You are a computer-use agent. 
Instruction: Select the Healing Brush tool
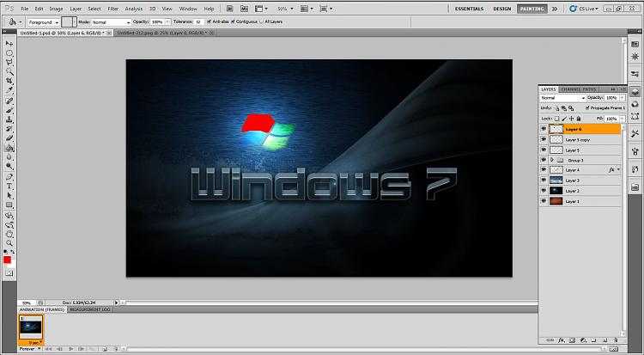[9, 101]
